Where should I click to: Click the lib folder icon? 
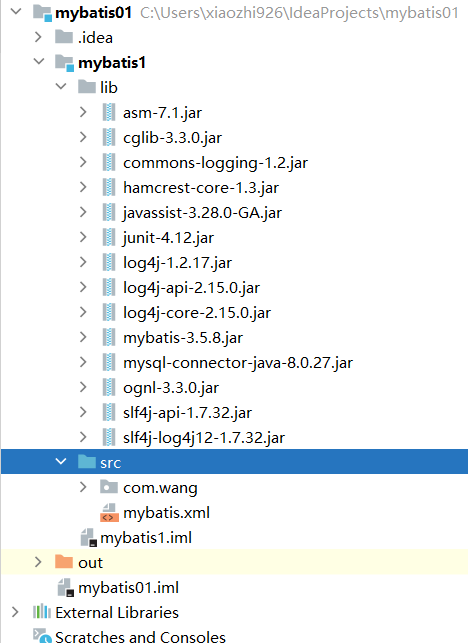(x=87, y=87)
